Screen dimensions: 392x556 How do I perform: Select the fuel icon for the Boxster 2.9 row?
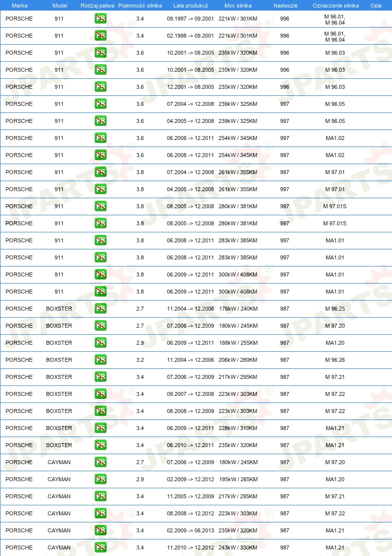pyautogui.click(x=101, y=343)
